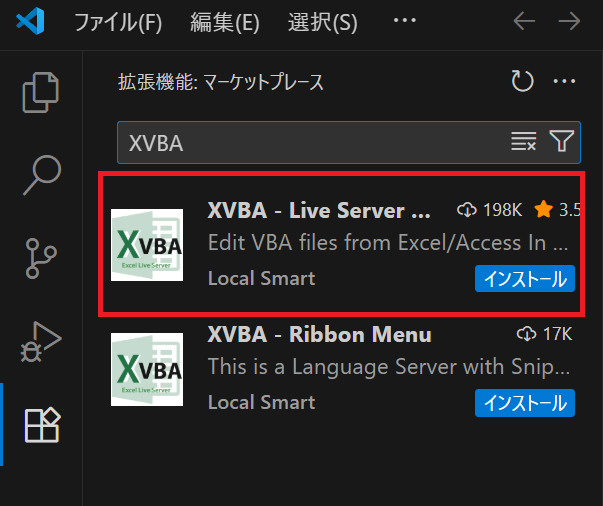Open the 編集(E) menu
This screenshot has width=603, height=506.
pyautogui.click(x=224, y=23)
